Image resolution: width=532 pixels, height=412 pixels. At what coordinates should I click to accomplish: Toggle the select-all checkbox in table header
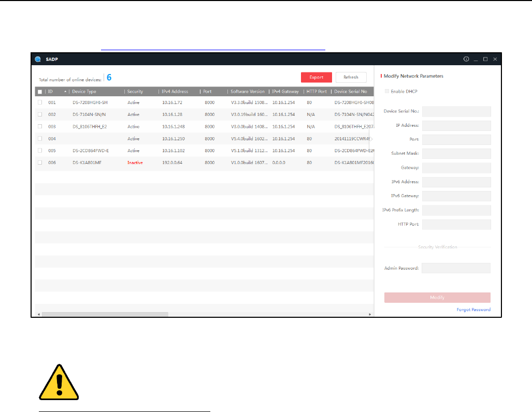click(40, 92)
